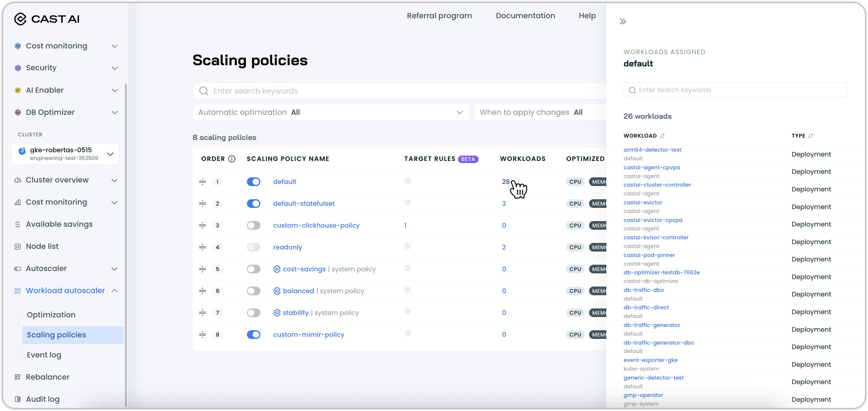The image size is (868, 411).
Task: Click the CPU badge in the default row
Action: coord(575,182)
